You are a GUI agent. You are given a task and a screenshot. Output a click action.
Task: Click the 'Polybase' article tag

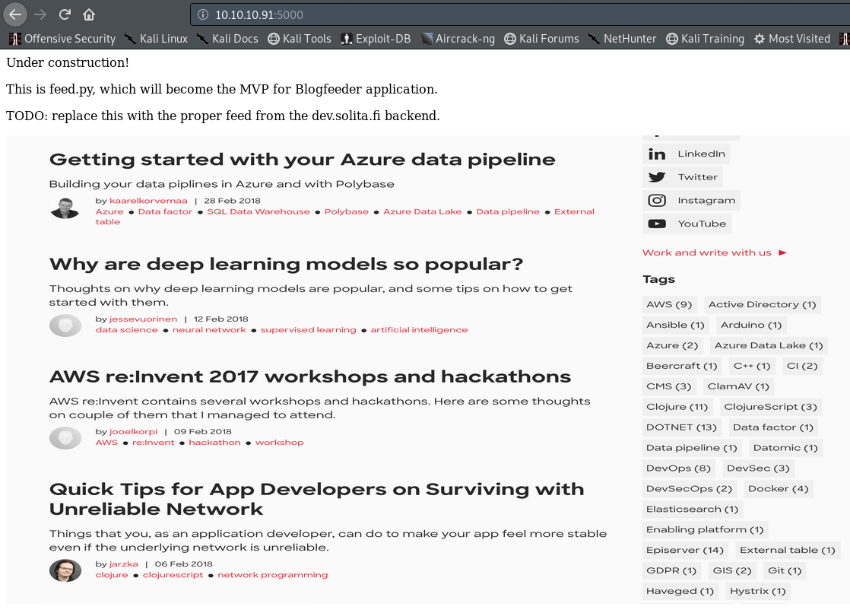pyautogui.click(x=347, y=211)
